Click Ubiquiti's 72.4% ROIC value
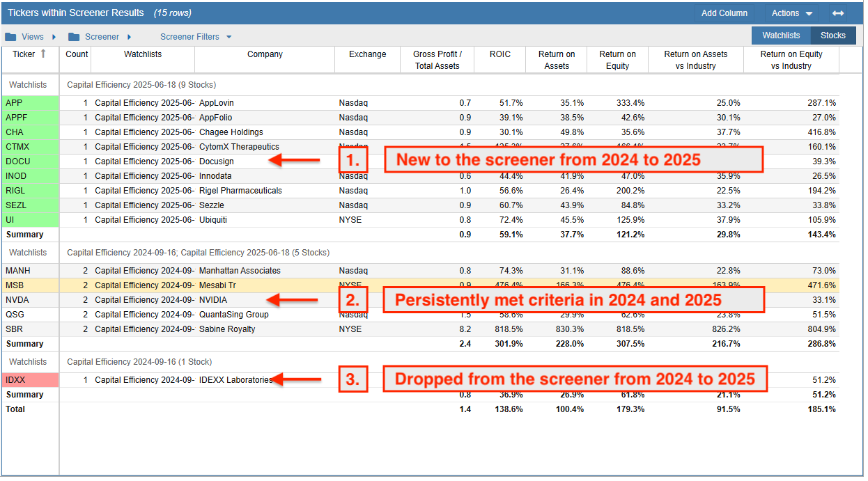 pos(511,220)
